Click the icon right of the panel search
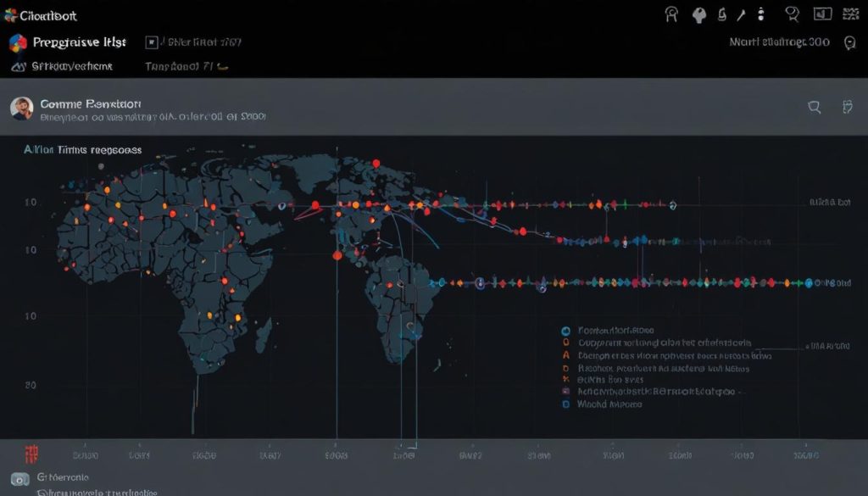 (846, 107)
